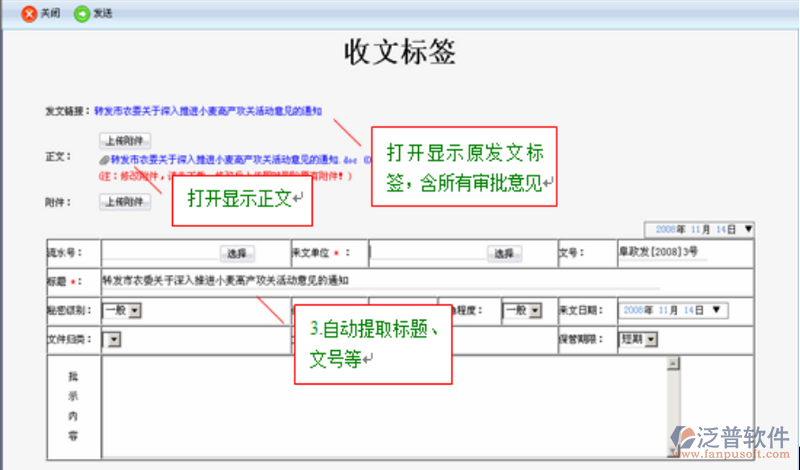Image resolution: width=800 pixels, height=470 pixels.
Task: Click 上传附件 button in the 正文 row
Action: 125,141
